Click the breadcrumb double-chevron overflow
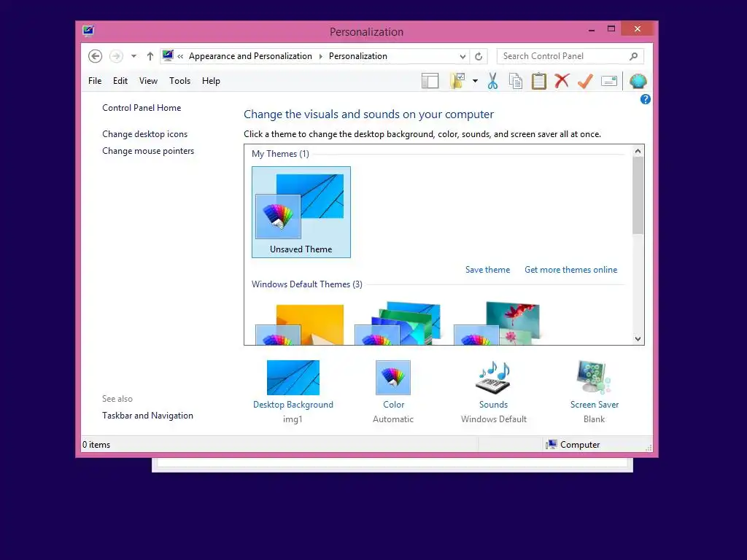Screen dimensions: 747x560 coord(180,56)
